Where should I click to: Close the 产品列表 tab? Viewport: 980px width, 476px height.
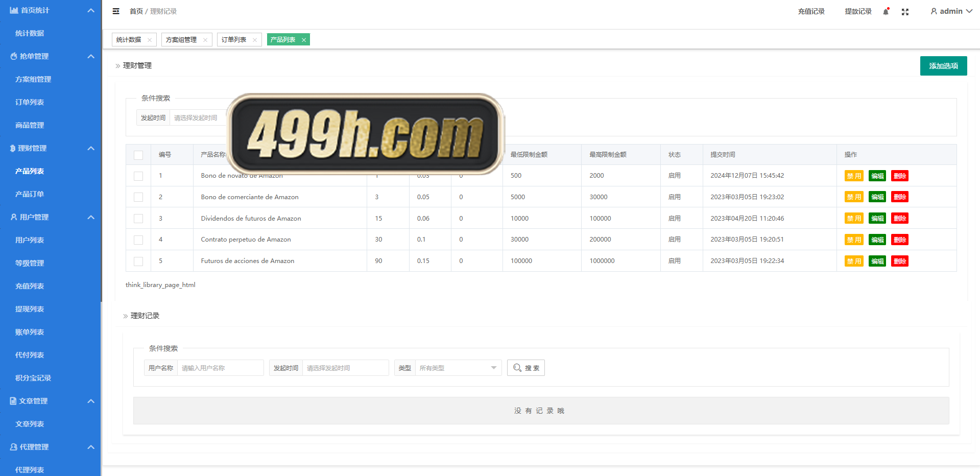point(304,40)
